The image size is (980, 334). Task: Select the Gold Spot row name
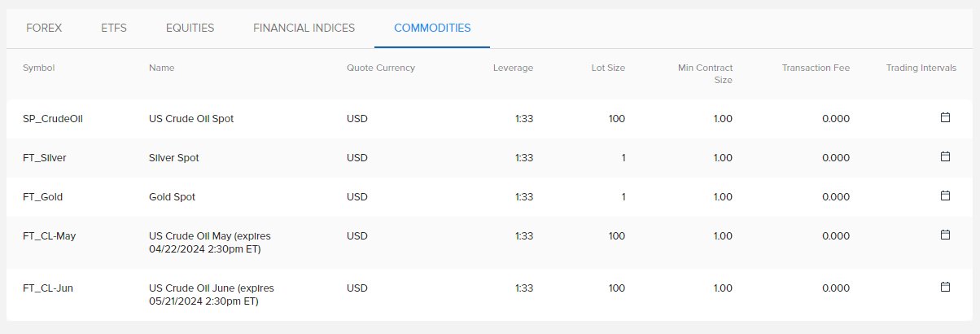tap(172, 196)
